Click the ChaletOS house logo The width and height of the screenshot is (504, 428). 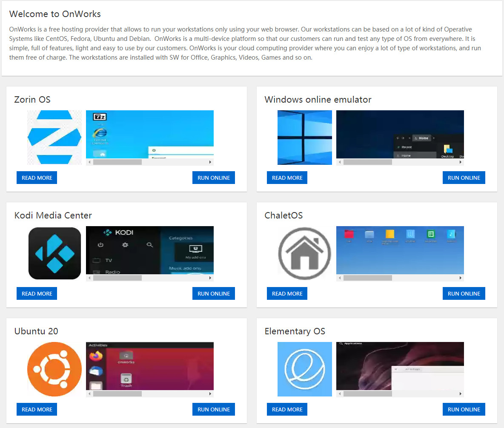coord(304,253)
